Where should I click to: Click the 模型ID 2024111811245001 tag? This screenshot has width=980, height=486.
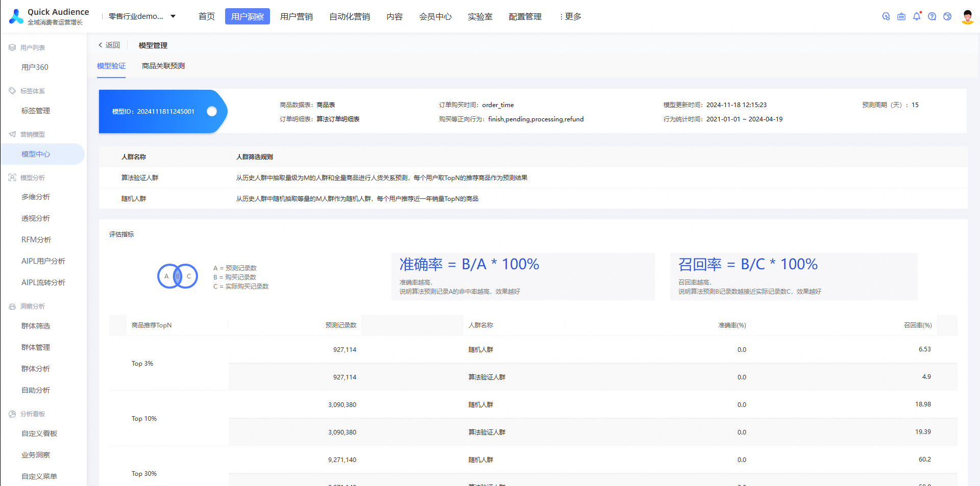(x=162, y=111)
